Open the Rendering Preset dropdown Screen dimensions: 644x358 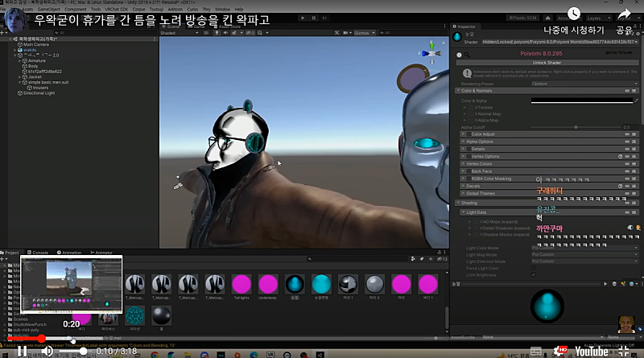click(x=584, y=83)
